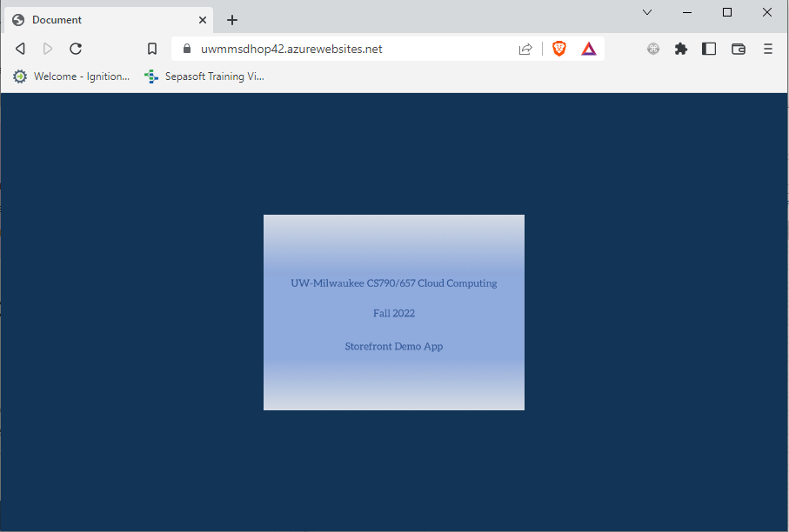The height and width of the screenshot is (532, 789).
Task: Go back with the browser back arrow
Action: (x=20, y=49)
